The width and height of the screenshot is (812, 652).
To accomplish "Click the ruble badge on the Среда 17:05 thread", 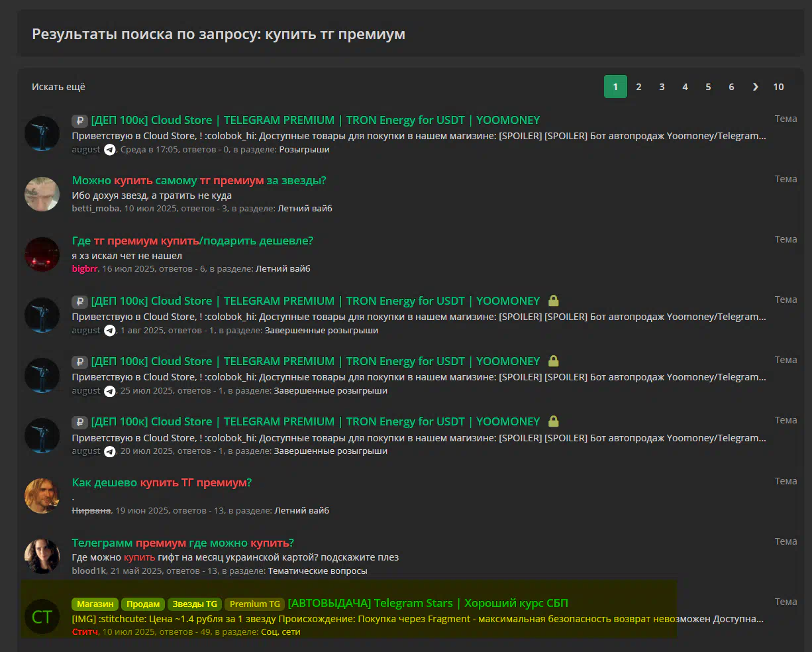I will click(79, 121).
